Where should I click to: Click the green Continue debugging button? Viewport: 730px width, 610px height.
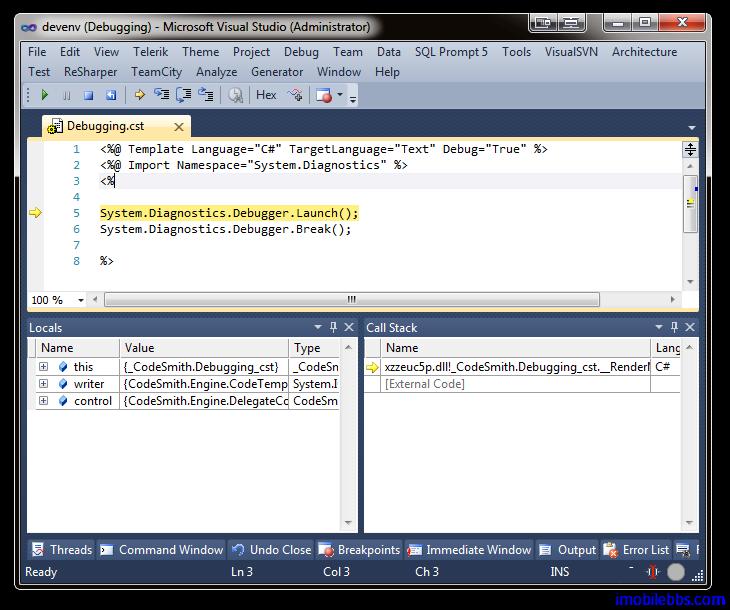pos(44,95)
